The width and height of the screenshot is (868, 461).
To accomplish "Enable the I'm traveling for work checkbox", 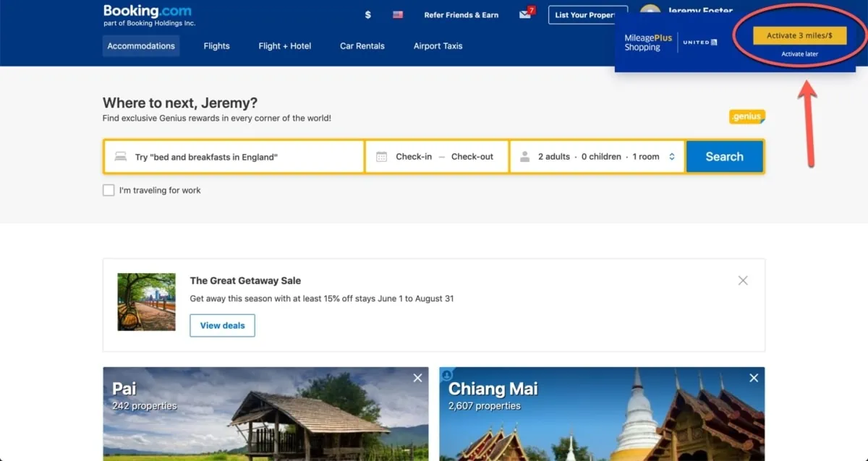I will (x=109, y=190).
